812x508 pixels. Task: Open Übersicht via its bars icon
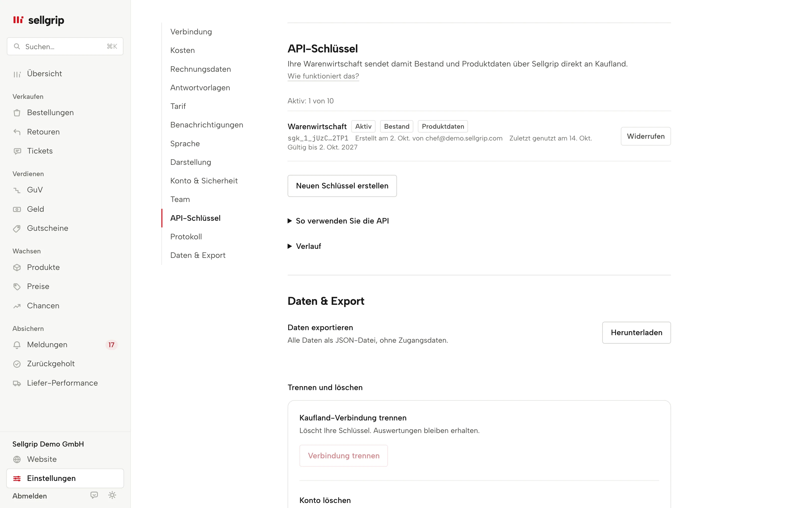[x=17, y=74]
